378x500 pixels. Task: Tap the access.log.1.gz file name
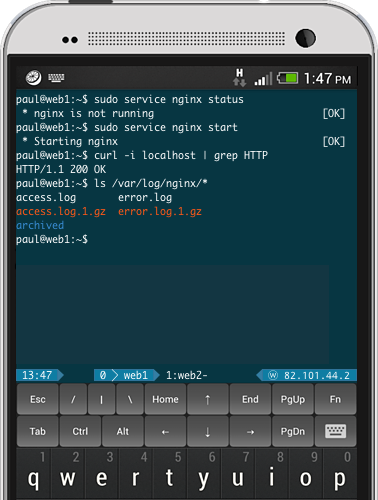(x=61, y=211)
